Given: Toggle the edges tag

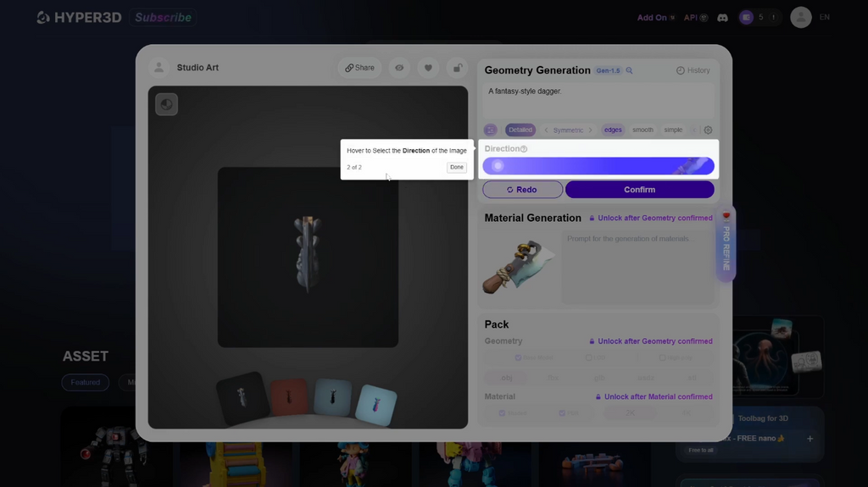Looking at the screenshot, I should (x=613, y=130).
